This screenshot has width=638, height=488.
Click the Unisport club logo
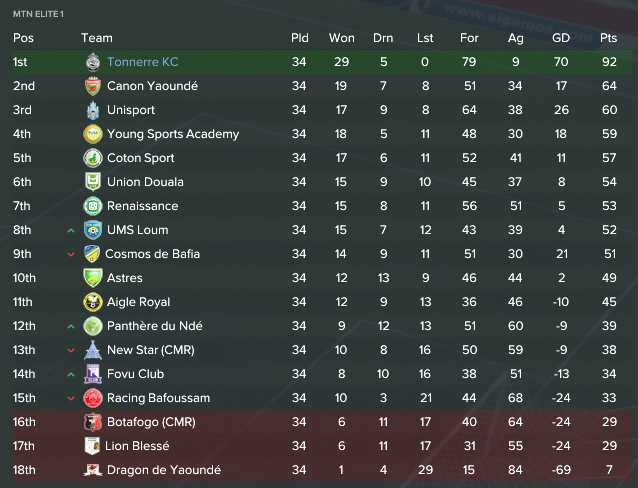click(x=93, y=110)
